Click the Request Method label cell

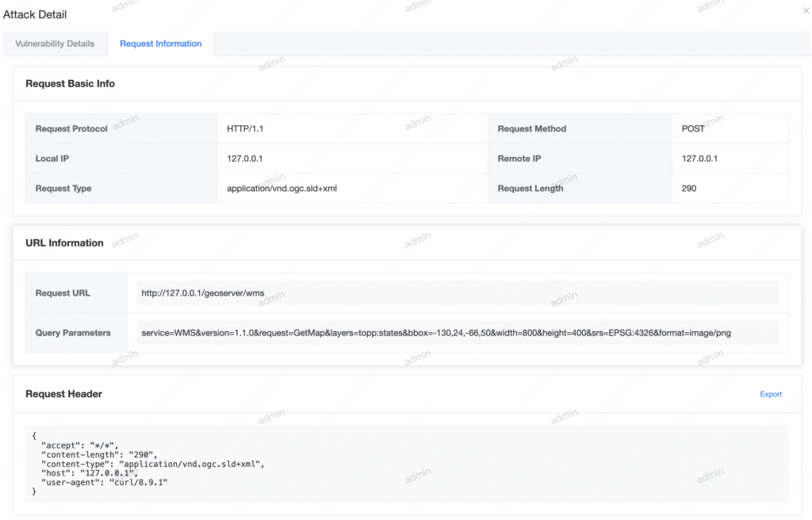[x=531, y=128]
